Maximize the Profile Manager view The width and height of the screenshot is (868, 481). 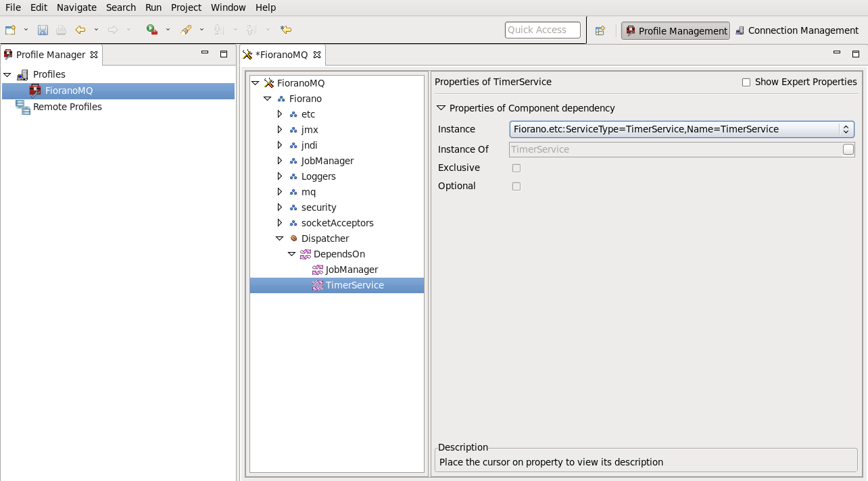tap(224, 53)
